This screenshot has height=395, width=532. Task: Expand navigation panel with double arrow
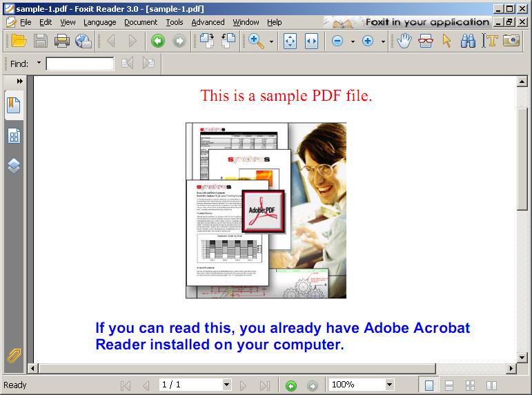click(20, 81)
